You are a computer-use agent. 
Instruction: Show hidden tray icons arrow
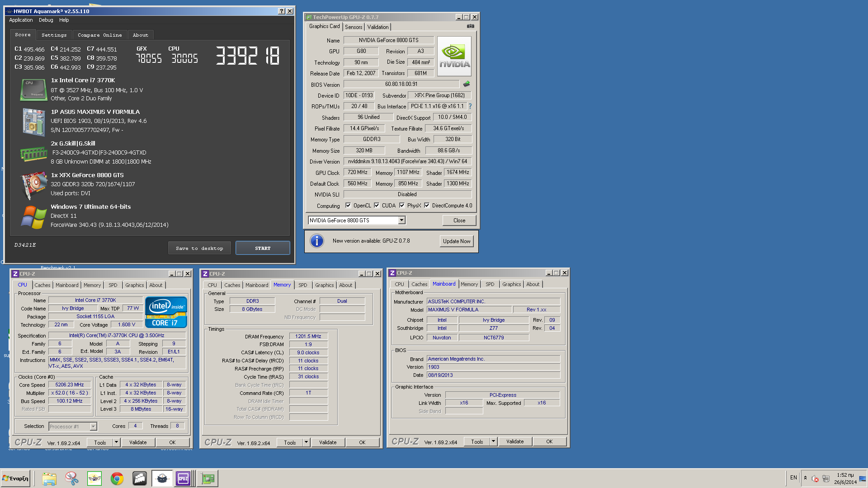pyautogui.click(x=805, y=478)
